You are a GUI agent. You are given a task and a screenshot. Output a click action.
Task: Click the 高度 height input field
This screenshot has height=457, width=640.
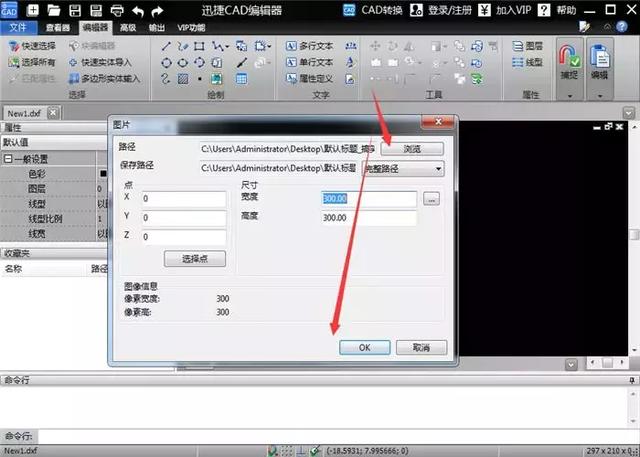click(x=369, y=218)
